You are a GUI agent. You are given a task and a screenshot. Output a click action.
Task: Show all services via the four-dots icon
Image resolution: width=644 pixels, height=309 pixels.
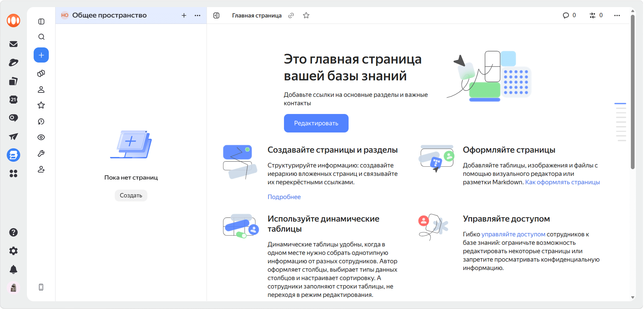(x=13, y=173)
